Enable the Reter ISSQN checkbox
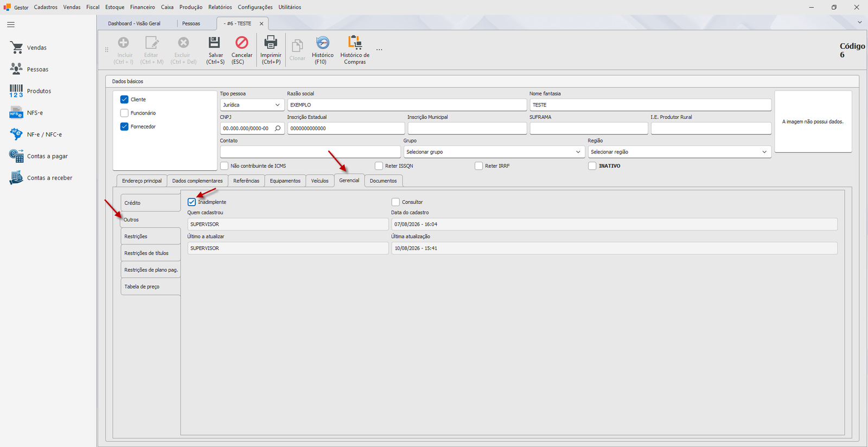Screen dimensions: 868x447 point(379,166)
